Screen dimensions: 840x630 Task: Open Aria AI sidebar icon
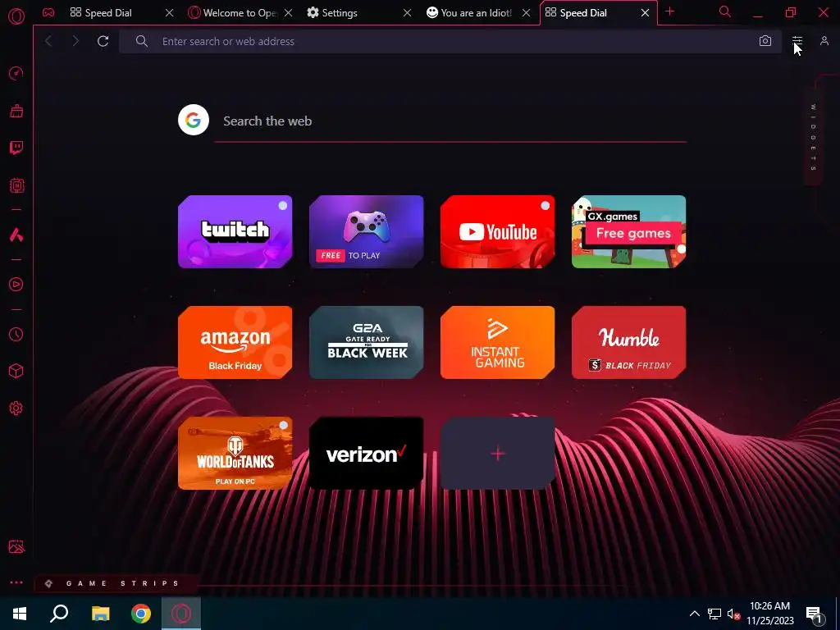16,235
